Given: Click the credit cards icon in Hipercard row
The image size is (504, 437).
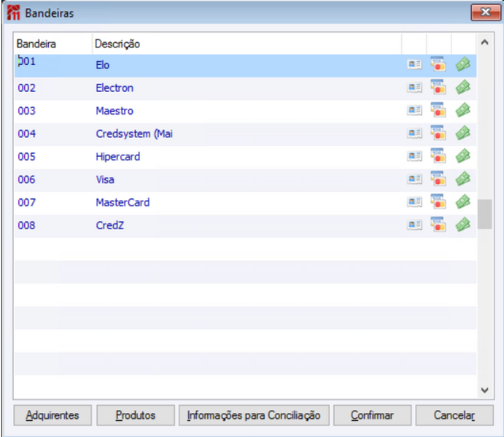Looking at the screenshot, I should pyautogui.click(x=438, y=155).
